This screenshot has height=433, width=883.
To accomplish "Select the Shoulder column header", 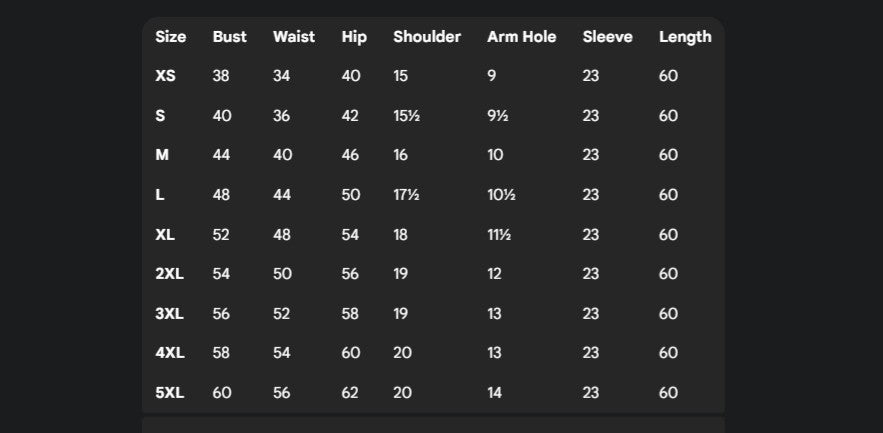I will pos(427,37).
